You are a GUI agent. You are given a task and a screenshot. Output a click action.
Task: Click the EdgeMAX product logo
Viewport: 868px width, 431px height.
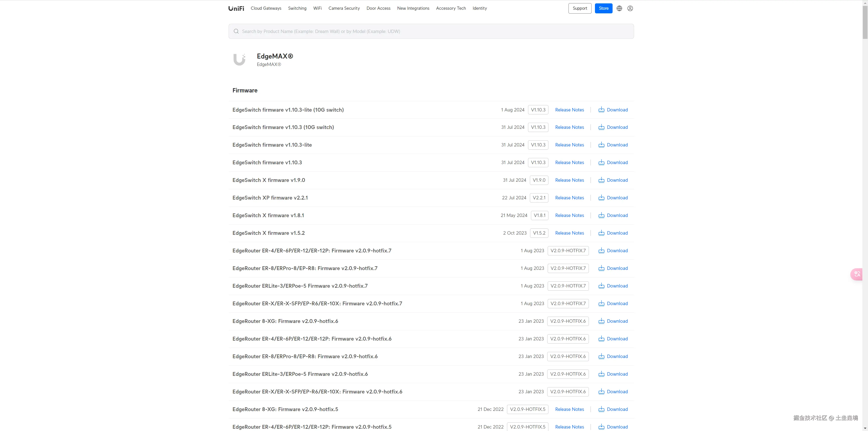click(240, 60)
